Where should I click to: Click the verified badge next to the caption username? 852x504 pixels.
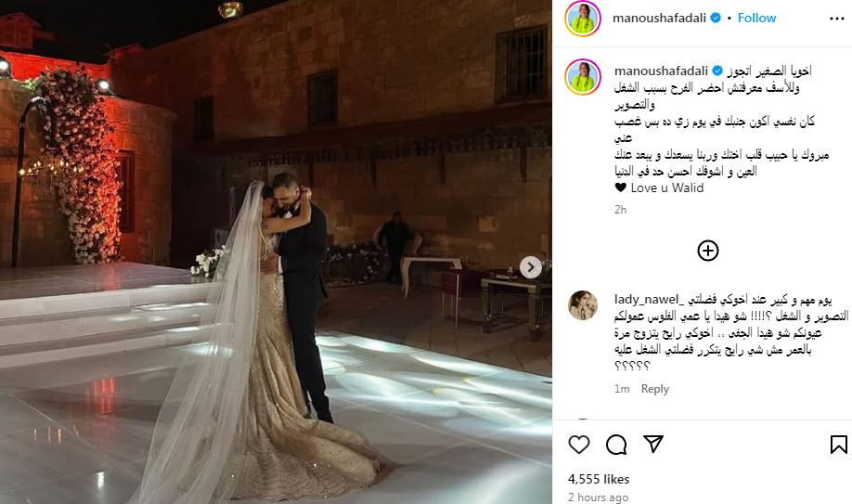coord(717,71)
